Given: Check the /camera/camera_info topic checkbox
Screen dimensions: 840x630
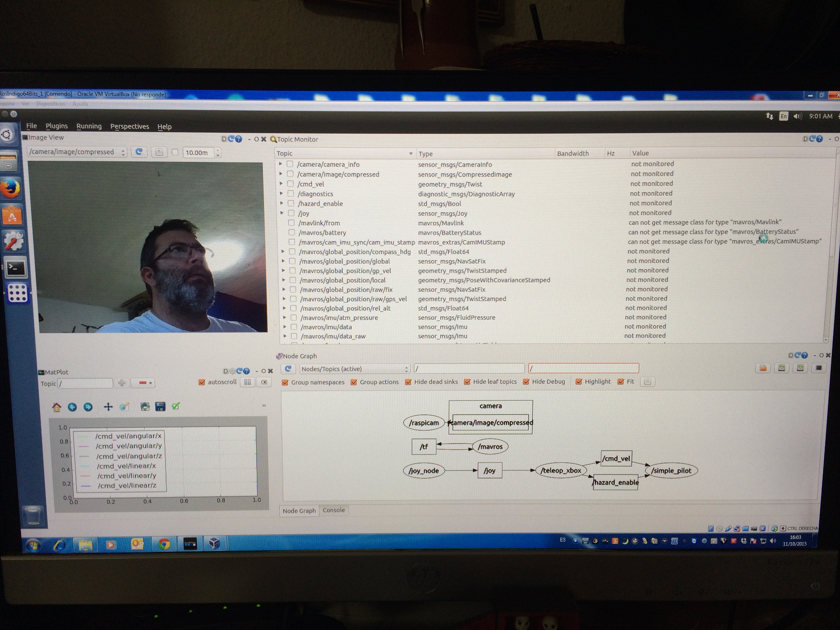Looking at the screenshot, I should click(290, 164).
